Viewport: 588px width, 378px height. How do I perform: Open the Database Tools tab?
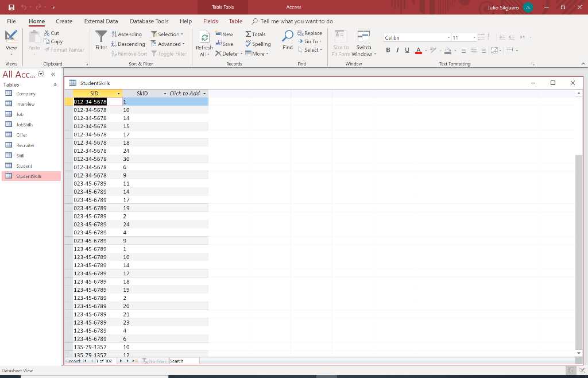click(149, 21)
